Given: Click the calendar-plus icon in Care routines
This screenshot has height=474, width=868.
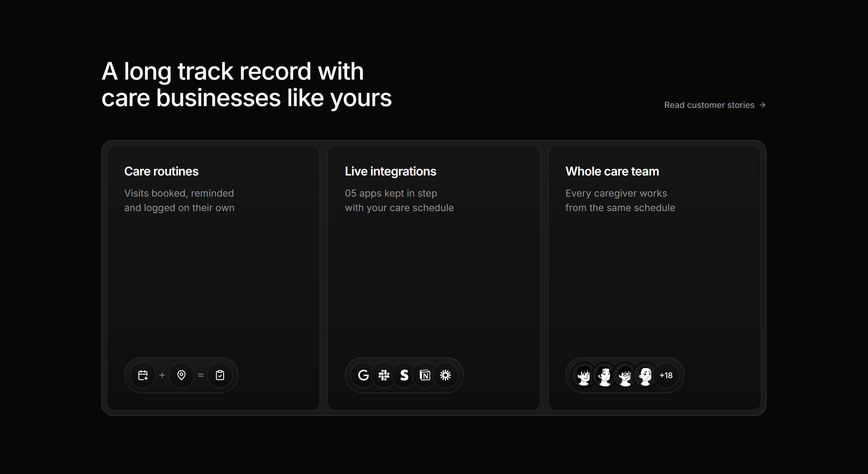Looking at the screenshot, I should 143,375.
